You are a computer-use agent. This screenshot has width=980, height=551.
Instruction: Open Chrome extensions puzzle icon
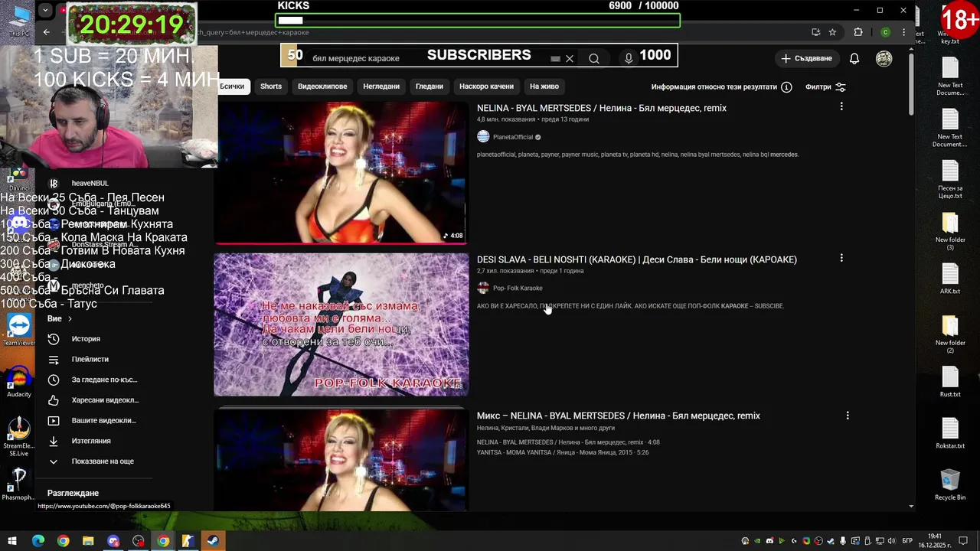point(857,32)
